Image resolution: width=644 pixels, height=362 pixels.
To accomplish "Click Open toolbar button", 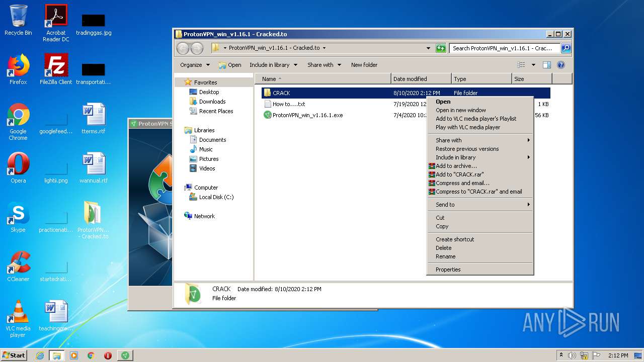I will pos(230,65).
